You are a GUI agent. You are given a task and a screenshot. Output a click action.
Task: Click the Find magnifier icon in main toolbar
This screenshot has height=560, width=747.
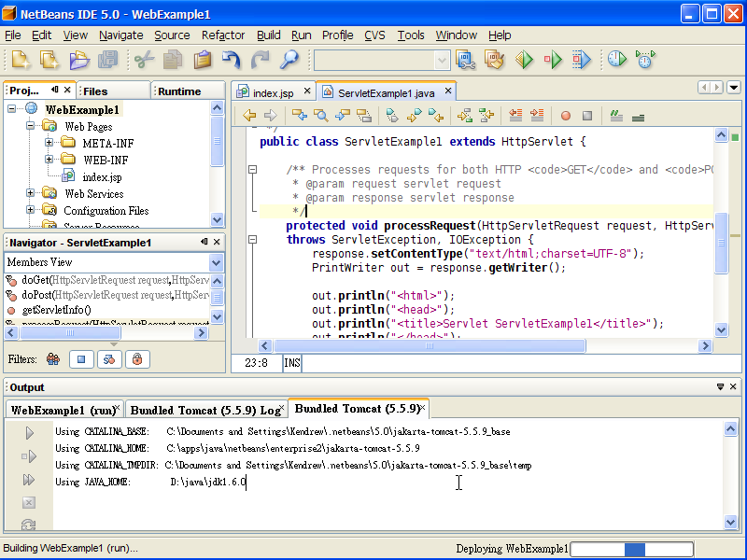coord(289,60)
